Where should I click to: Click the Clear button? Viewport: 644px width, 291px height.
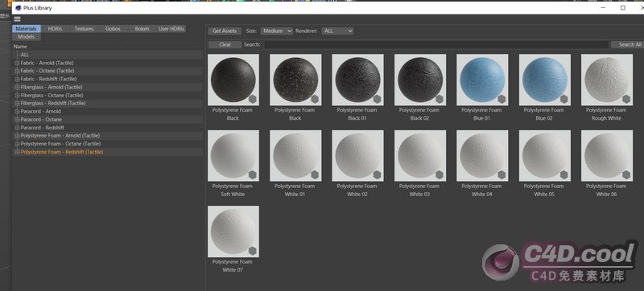[x=225, y=44]
